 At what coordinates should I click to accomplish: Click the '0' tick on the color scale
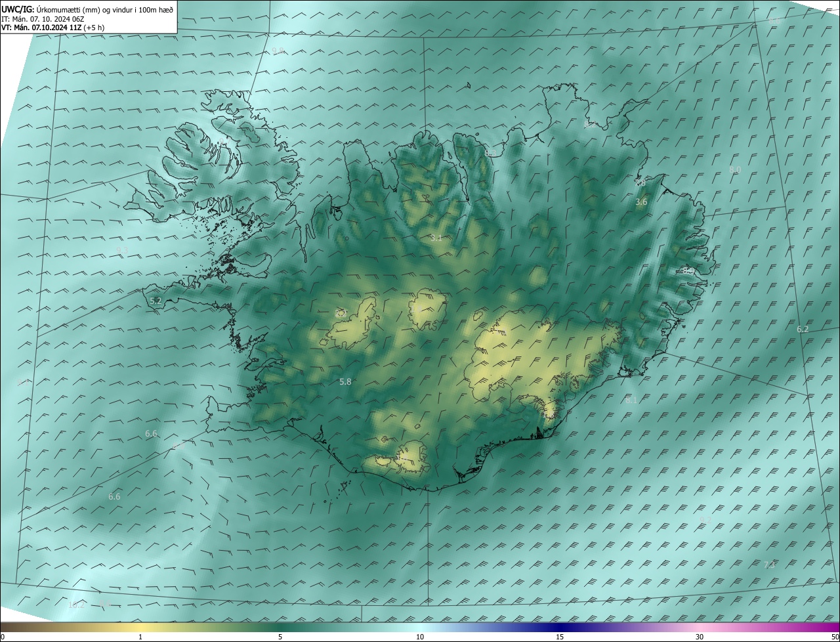(3, 637)
